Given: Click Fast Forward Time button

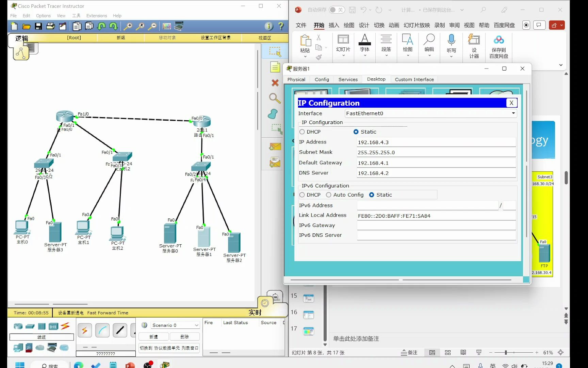Looking at the screenshot, I should click(x=108, y=313).
